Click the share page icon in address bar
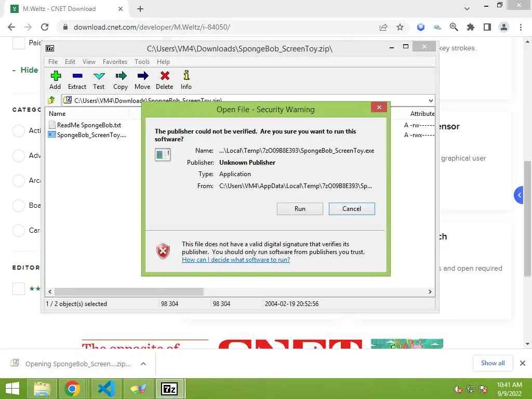Viewport: 532px width, 399px height. click(383, 27)
